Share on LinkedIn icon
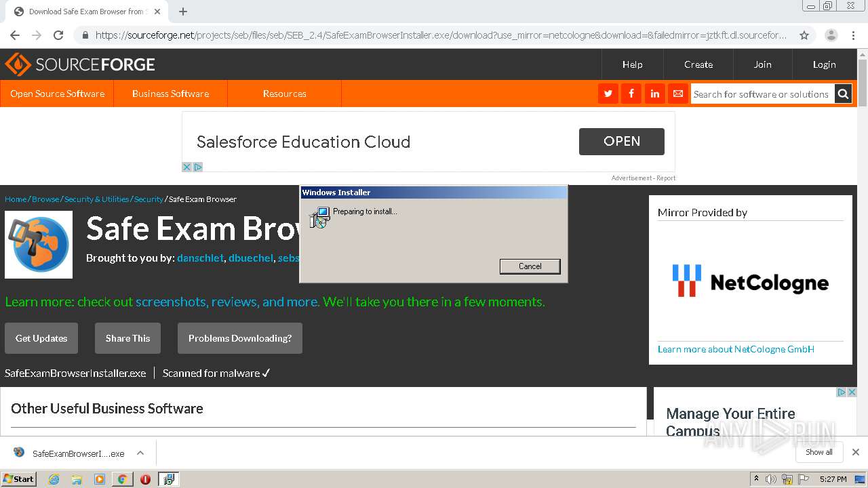 point(654,94)
